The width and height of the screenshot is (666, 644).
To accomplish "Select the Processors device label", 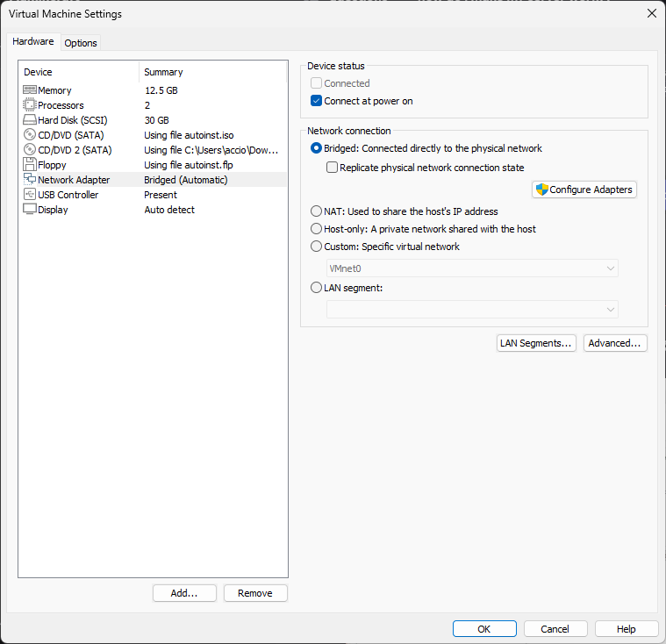I will (61, 105).
